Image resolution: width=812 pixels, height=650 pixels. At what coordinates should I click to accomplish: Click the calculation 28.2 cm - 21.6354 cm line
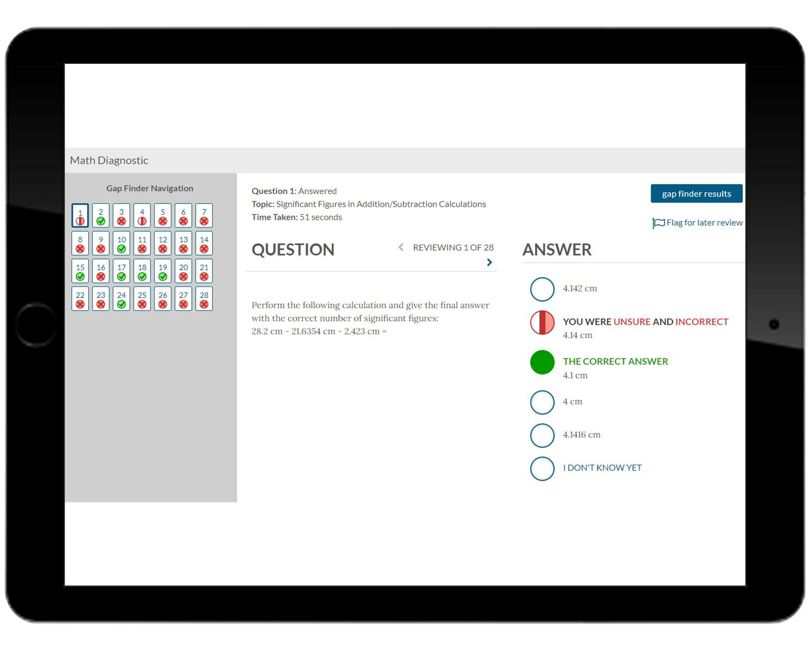(x=319, y=331)
